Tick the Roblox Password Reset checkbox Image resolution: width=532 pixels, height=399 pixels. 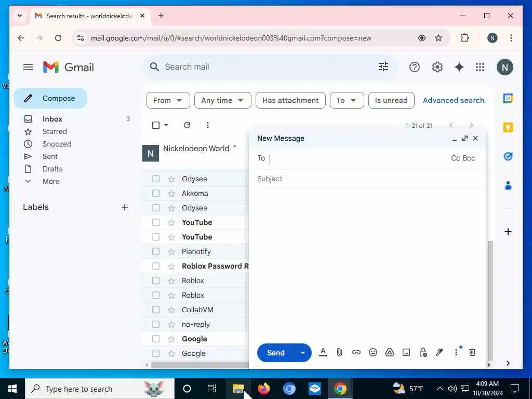(156, 266)
